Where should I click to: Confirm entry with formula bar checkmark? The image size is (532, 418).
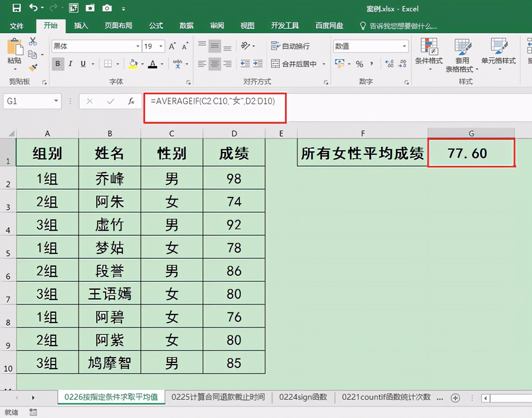(x=110, y=102)
